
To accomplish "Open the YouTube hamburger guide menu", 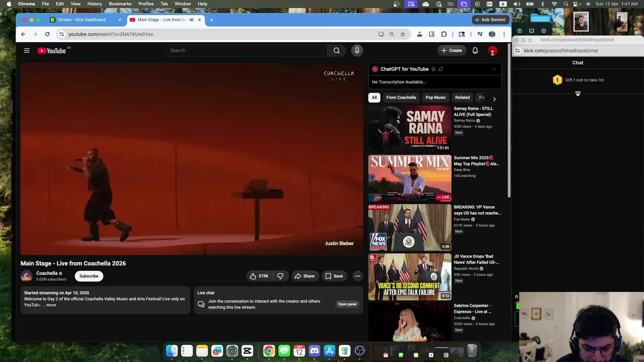I will [27, 50].
